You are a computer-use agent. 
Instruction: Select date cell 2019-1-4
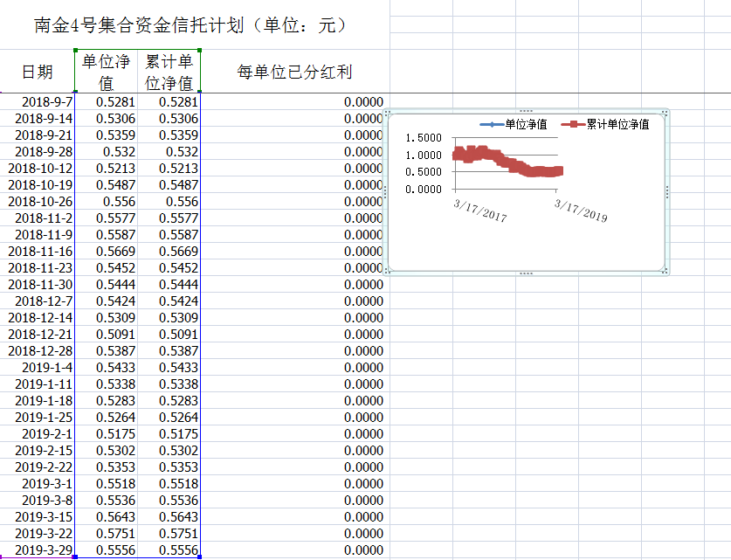38,368
